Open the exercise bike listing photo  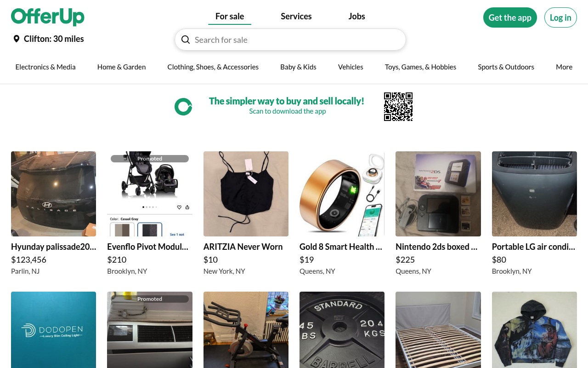(x=246, y=330)
